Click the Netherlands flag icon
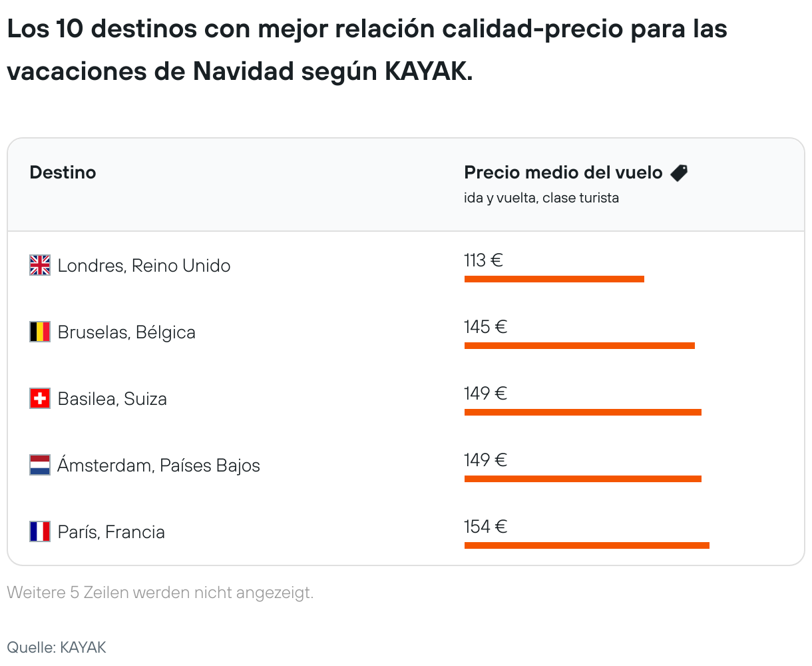812x666 pixels. tap(40, 465)
